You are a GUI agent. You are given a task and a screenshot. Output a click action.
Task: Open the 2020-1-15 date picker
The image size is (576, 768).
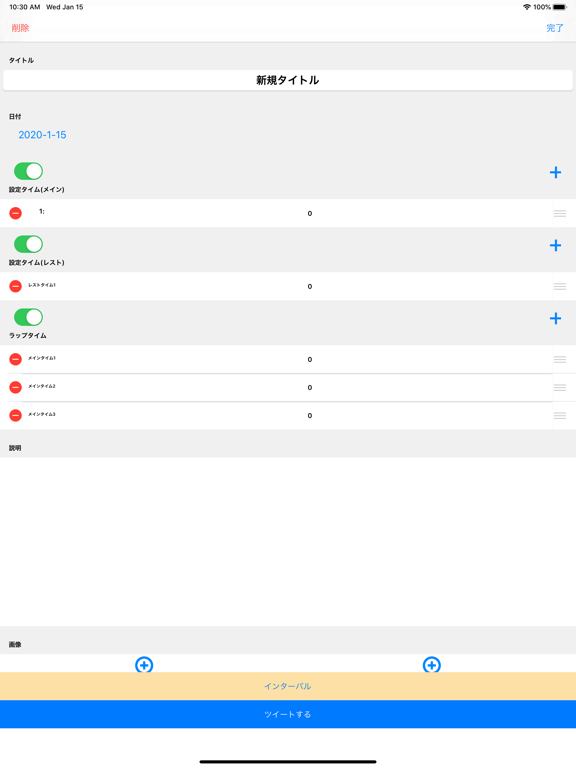42,135
